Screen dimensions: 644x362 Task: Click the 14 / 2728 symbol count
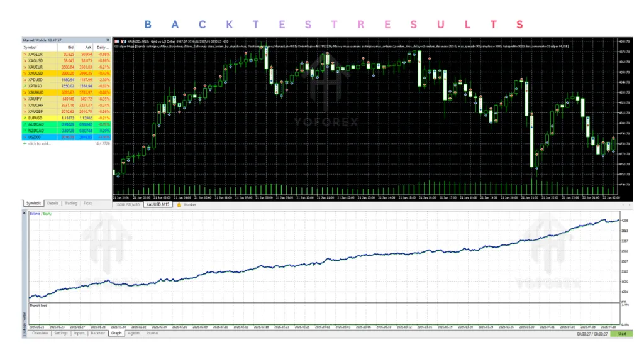103,144
